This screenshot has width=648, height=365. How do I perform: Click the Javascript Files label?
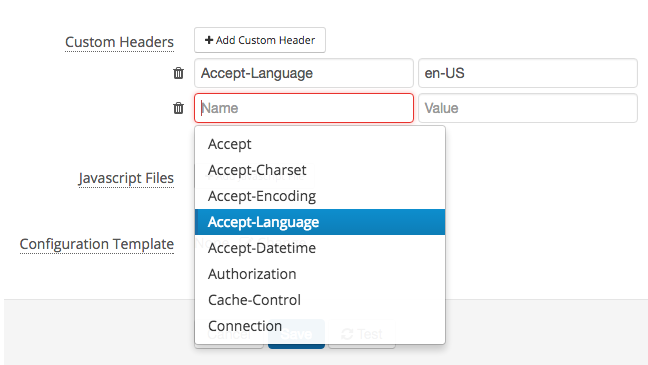tap(126, 178)
